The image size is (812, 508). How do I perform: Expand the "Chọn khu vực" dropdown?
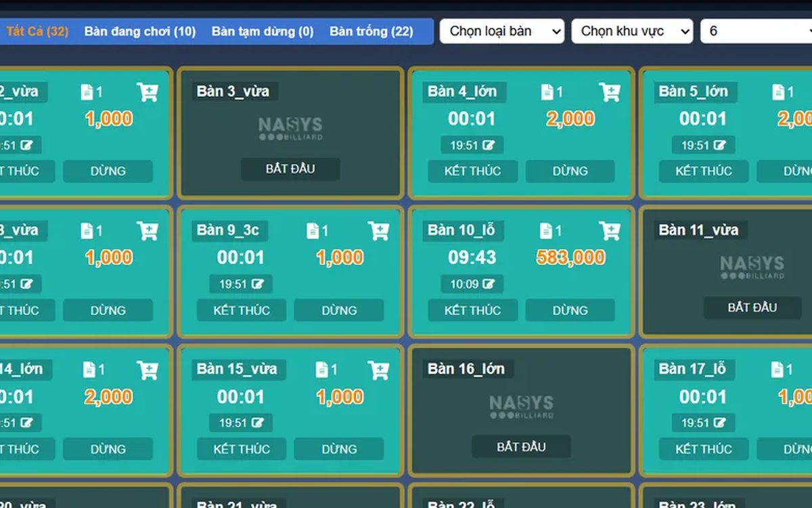pos(632,31)
